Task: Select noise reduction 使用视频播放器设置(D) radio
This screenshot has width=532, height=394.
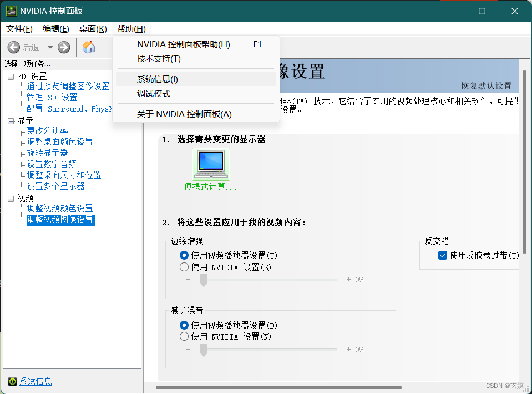Action: click(x=184, y=325)
